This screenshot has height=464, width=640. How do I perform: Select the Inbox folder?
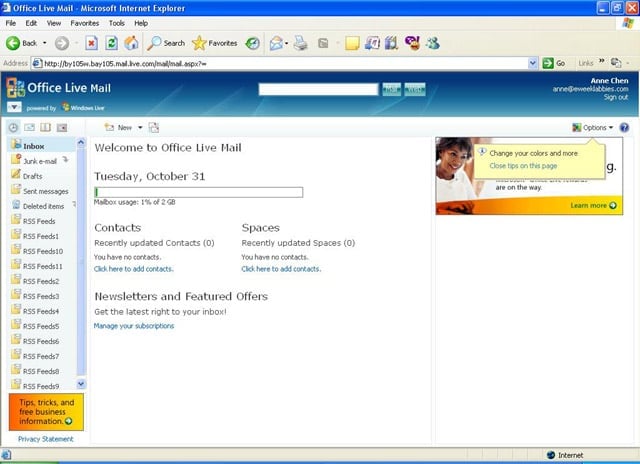pos(41,146)
